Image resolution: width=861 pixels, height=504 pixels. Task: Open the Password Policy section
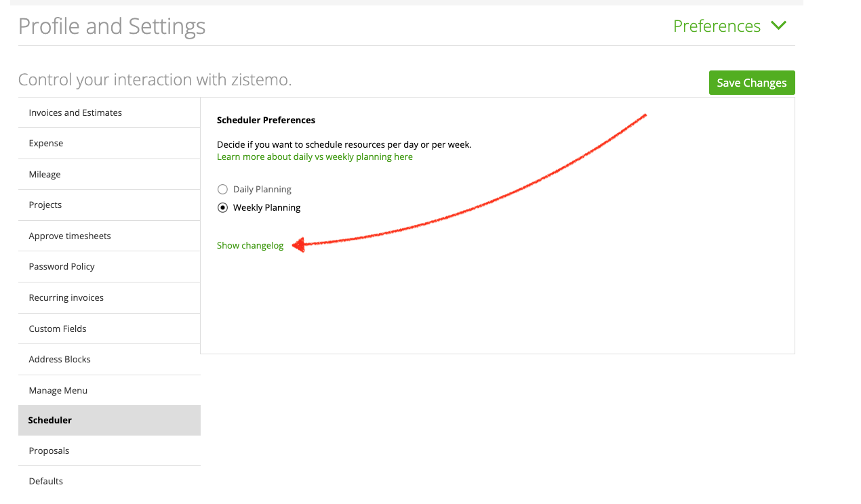(62, 266)
